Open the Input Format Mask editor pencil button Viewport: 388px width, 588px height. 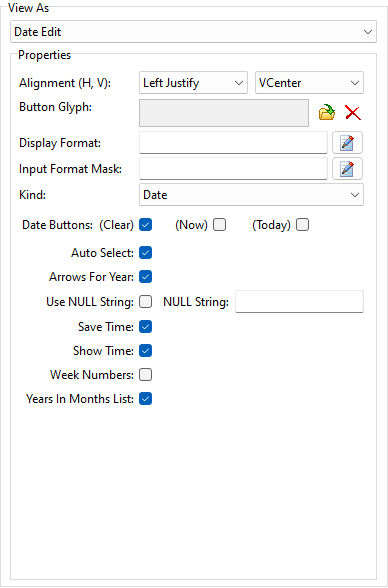pos(347,169)
